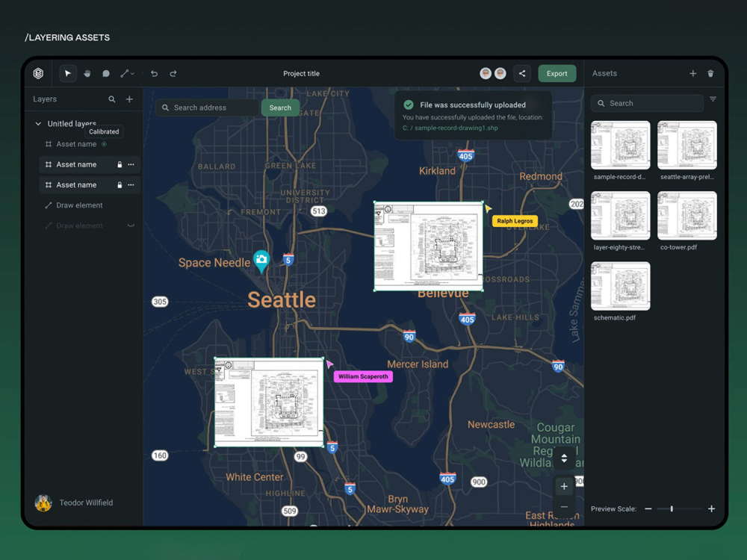Click the William Scaperoth cursor label
747x560 pixels.
(363, 376)
